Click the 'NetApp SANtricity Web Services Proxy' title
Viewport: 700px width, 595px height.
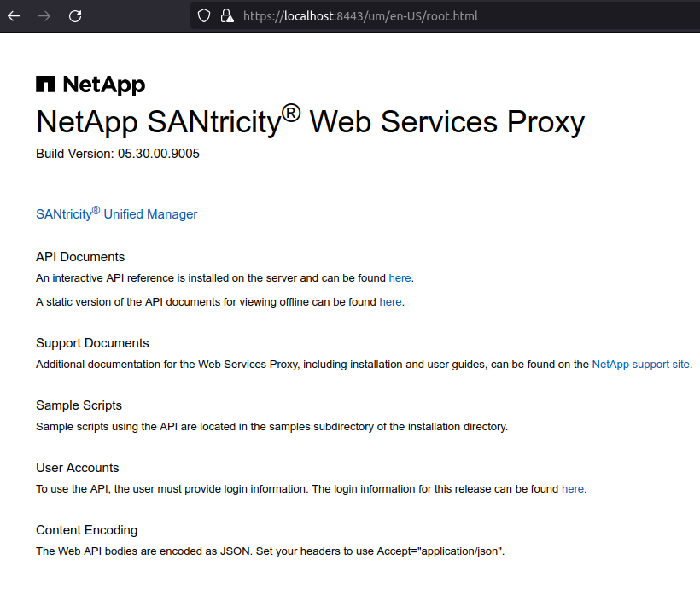(310, 121)
